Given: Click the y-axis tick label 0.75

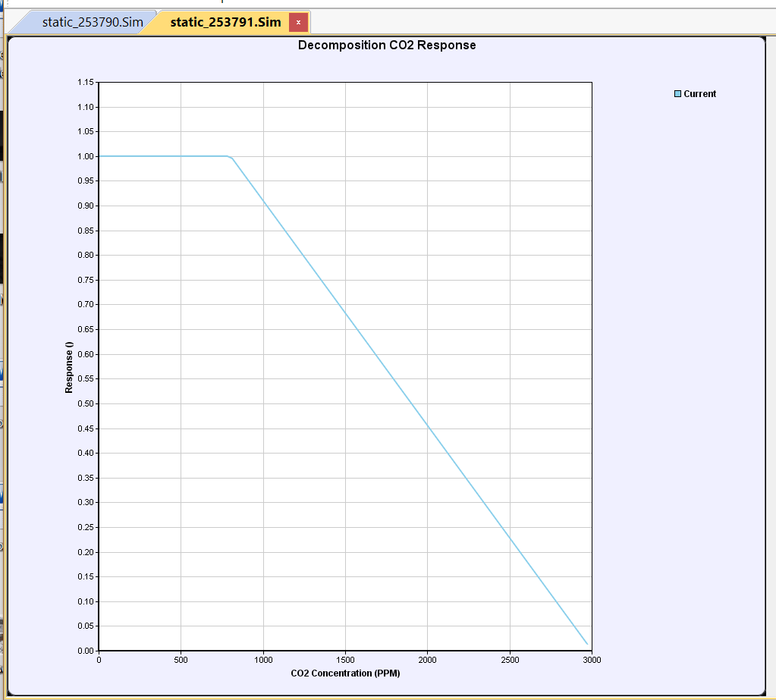Looking at the screenshot, I should click(x=86, y=280).
